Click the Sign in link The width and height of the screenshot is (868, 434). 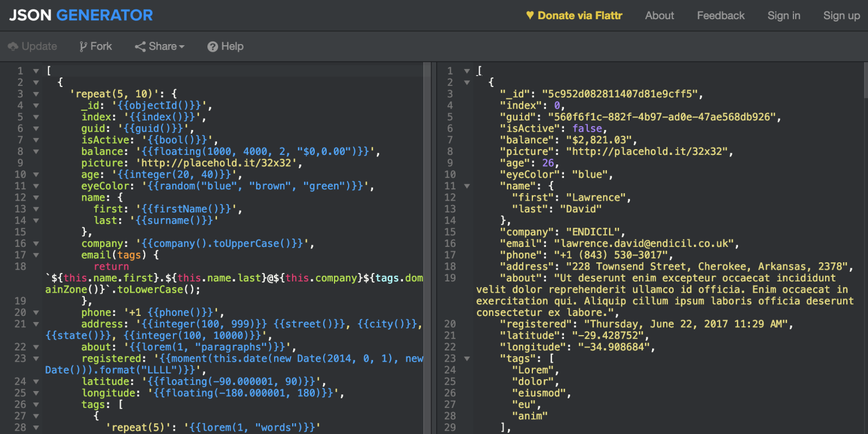784,15
